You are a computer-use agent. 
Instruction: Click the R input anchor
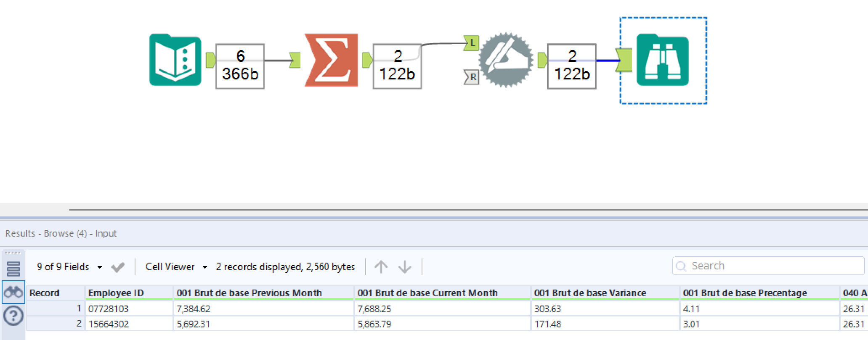pos(472,77)
